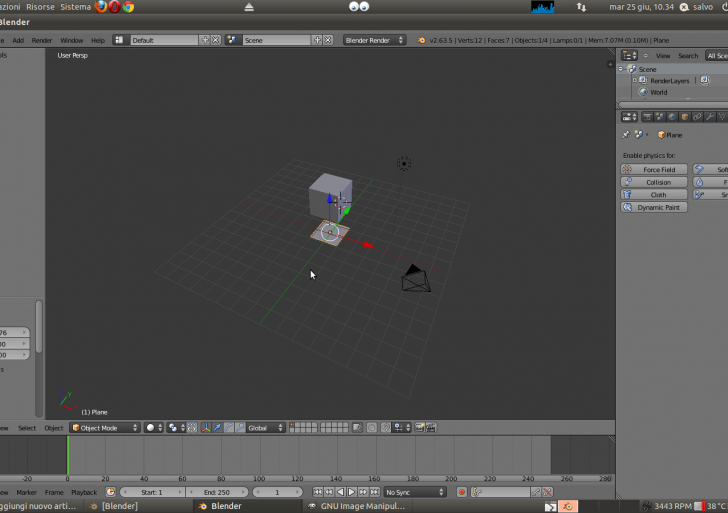
Task: Open the No Sync dropdown
Action: pos(415,492)
